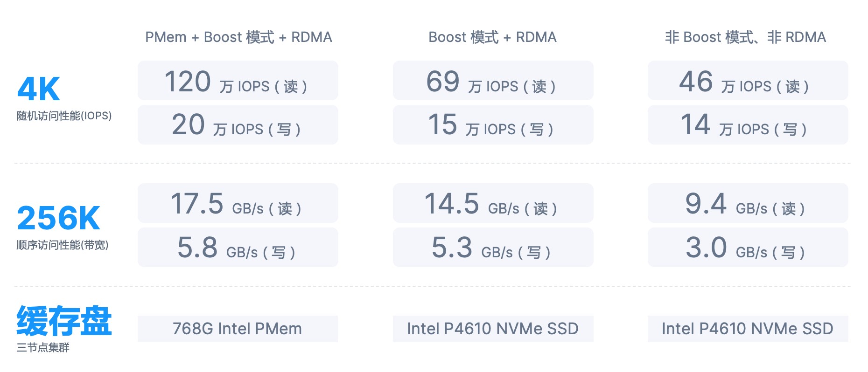Click the 非 Boost 模式、非 RDMA header
868x372 pixels.
[x=745, y=37]
